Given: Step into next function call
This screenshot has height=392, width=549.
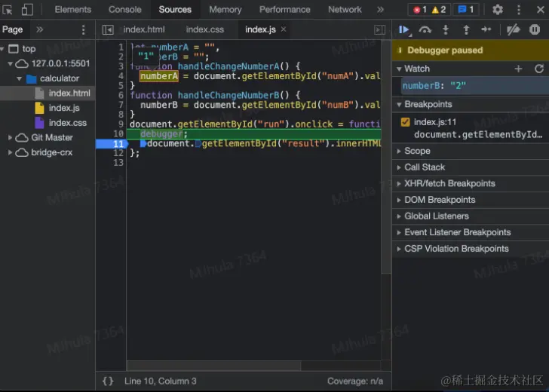Looking at the screenshot, I should tap(446, 29).
